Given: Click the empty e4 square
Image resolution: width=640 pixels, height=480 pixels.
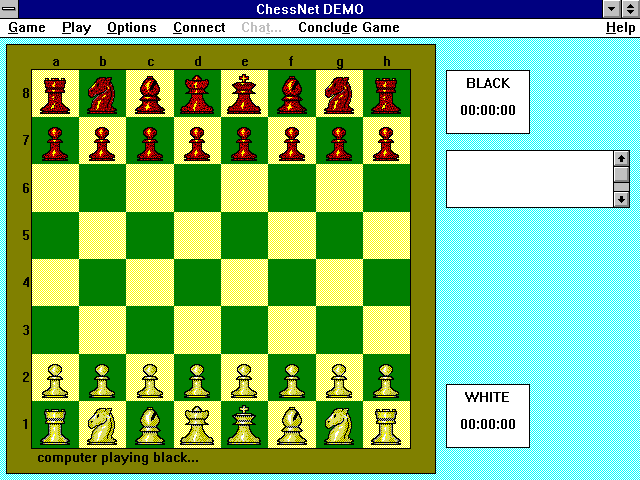Looking at the screenshot, I should pos(244,282).
